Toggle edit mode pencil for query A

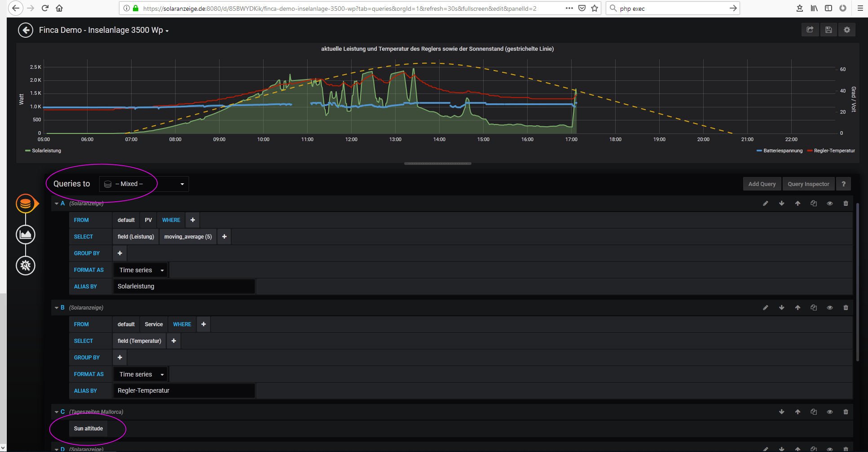click(x=766, y=204)
